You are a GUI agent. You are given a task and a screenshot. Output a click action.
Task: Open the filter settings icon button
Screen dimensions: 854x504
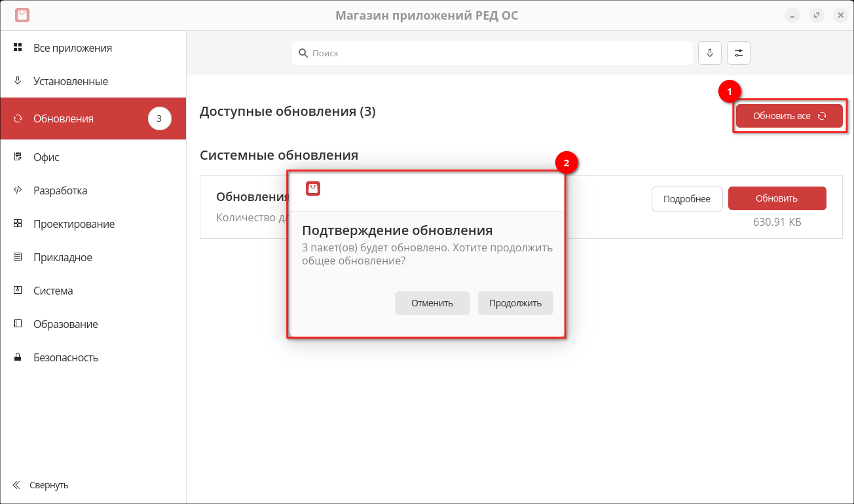tap(739, 53)
